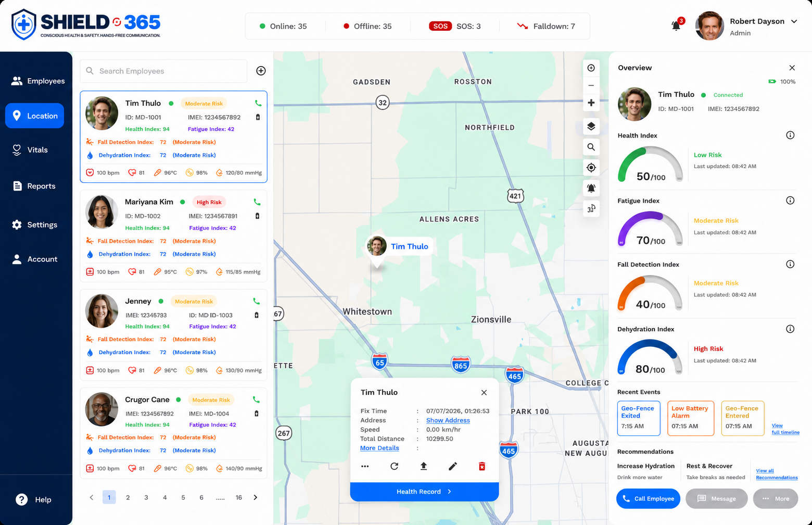Click the Falldown: 7 status indicator
Viewport: 812px width, 525px height.
tap(545, 26)
